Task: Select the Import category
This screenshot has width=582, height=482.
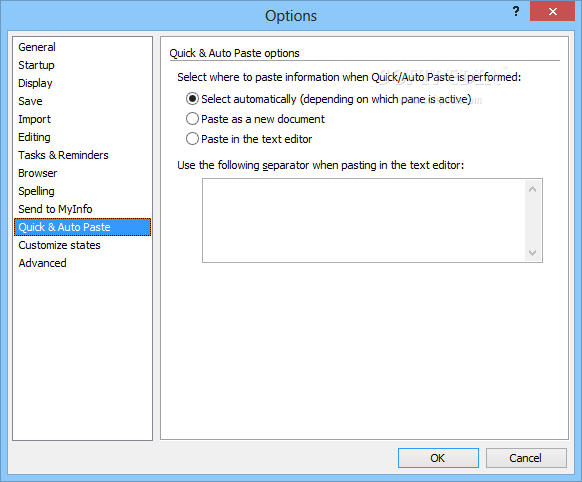Action: (35, 119)
